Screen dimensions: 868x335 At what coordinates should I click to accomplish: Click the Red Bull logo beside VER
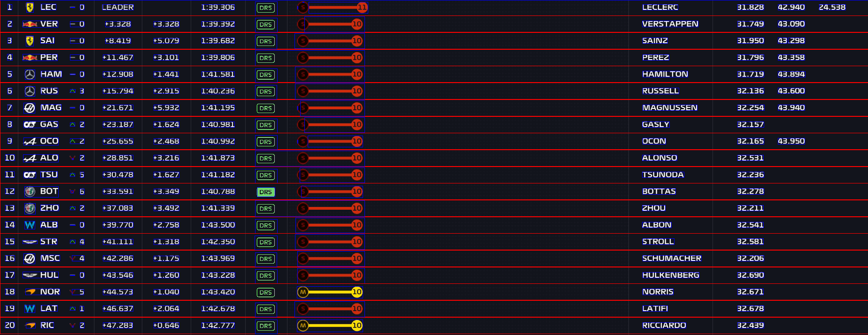pyautogui.click(x=30, y=24)
